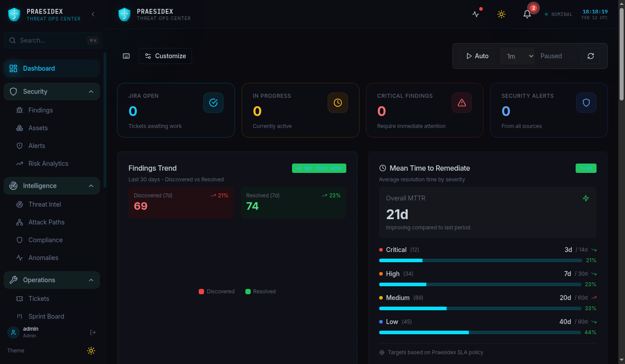This screenshot has width=625, height=364.
Task: Switch theme using the sun toggle
Action: pyautogui.click(x=501, y=14)
